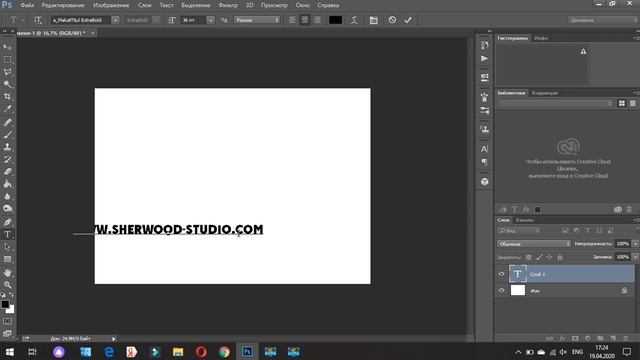Hide the text layer Слой 1
Screen dimensions: 640x360
(x=502, y=274)
